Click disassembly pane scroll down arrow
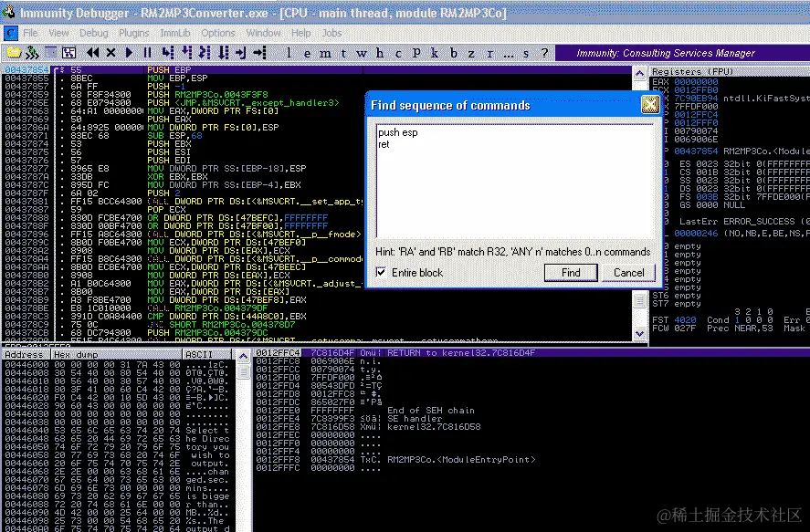This screenshot has width=810, height=532. click(x=639, y=333)
